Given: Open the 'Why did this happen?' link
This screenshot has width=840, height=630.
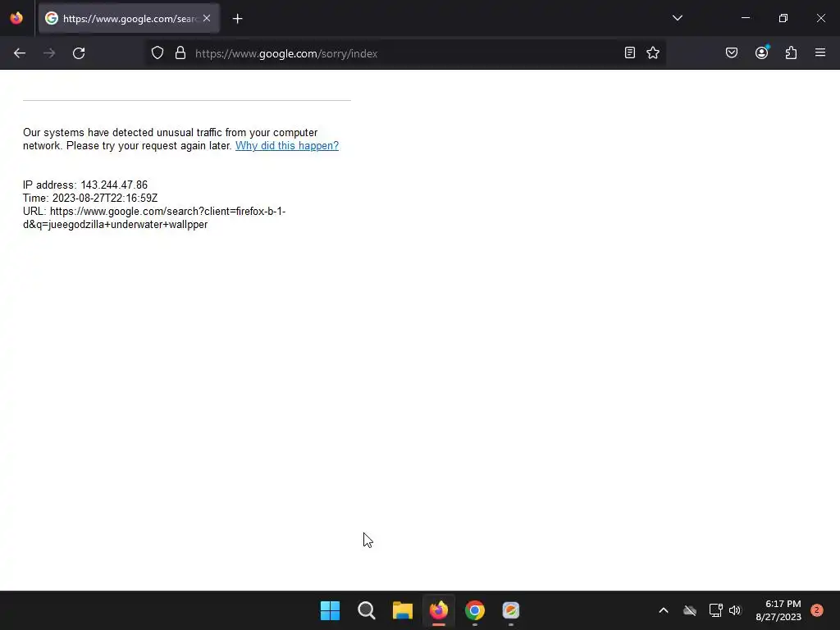Looking at the screenshot, I should [287, 146].
